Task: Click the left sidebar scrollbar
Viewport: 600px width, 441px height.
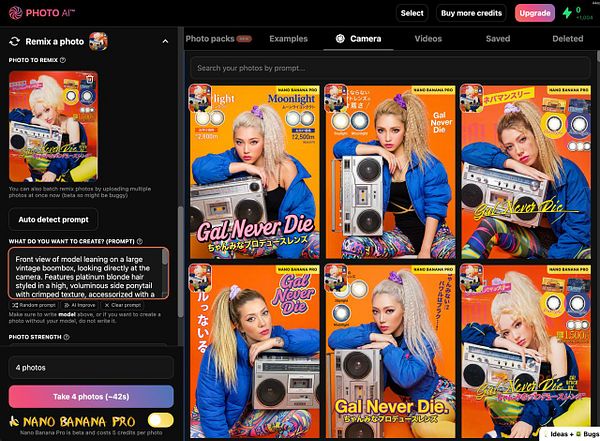Action: tap(180, 261)
